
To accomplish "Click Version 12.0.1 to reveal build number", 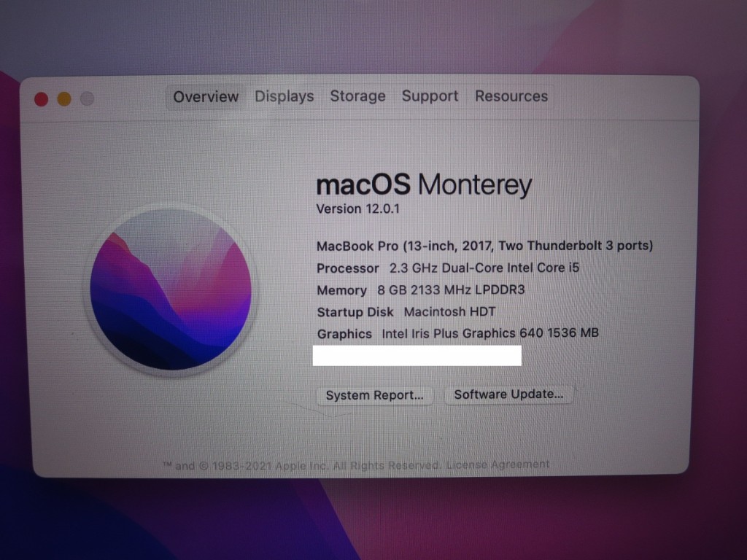I will 357,209.
